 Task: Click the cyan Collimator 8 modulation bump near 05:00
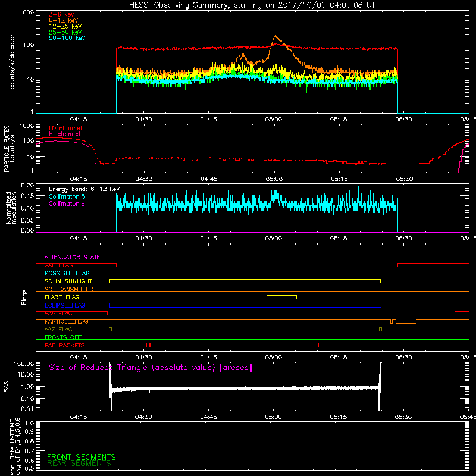(275, 196)
